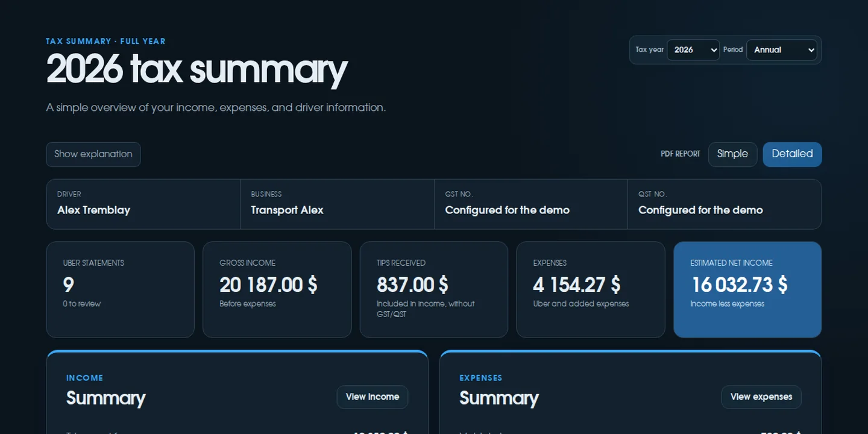The height and width of the screenshot is (434, 868).
Task: Click the 16 032.73 $ net income amount
Action: click(739, 285)
